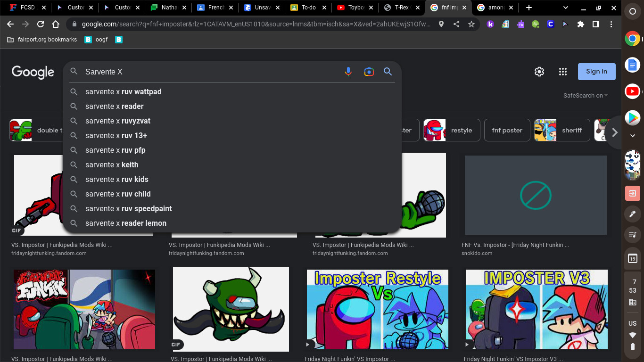This screenshot has height=362, width=644.
Task: Open voice search in the search bar
Action: click(x=348, y=72)
